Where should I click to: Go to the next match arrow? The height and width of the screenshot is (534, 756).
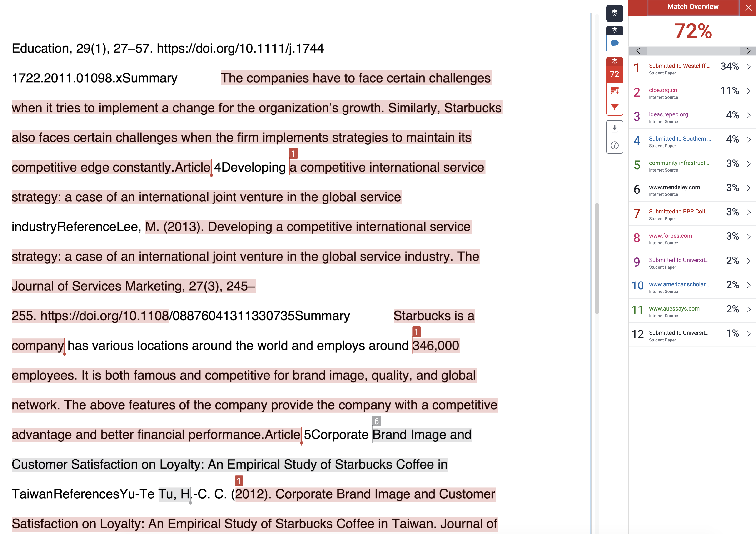coord(748,51)
